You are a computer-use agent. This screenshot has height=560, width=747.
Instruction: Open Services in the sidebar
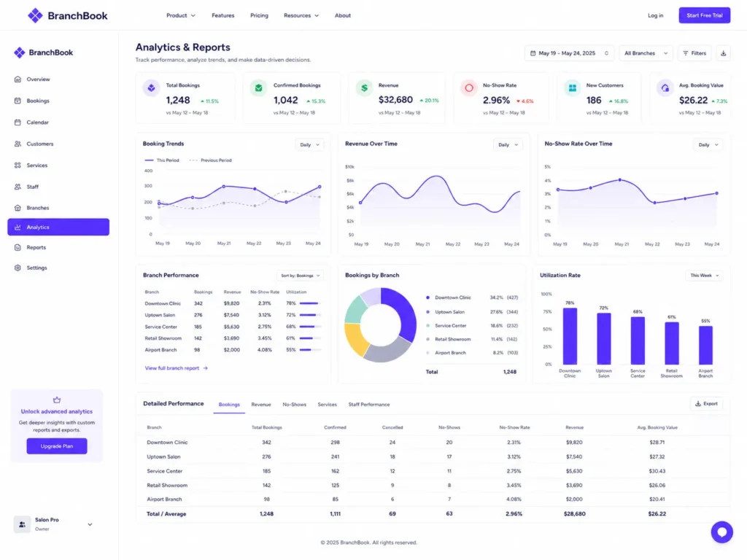point(36,166)
